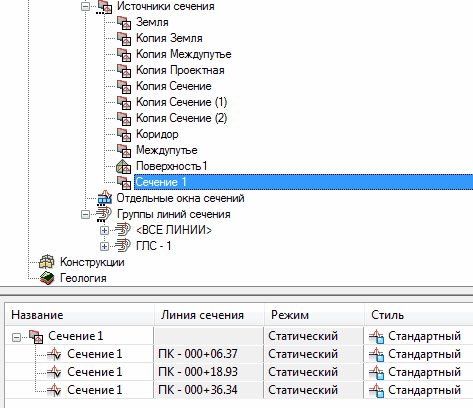Viewport: 473px width, 408px height.
Task: Click the Поверхность1 surface icon
Action: (x=124, y=166)
